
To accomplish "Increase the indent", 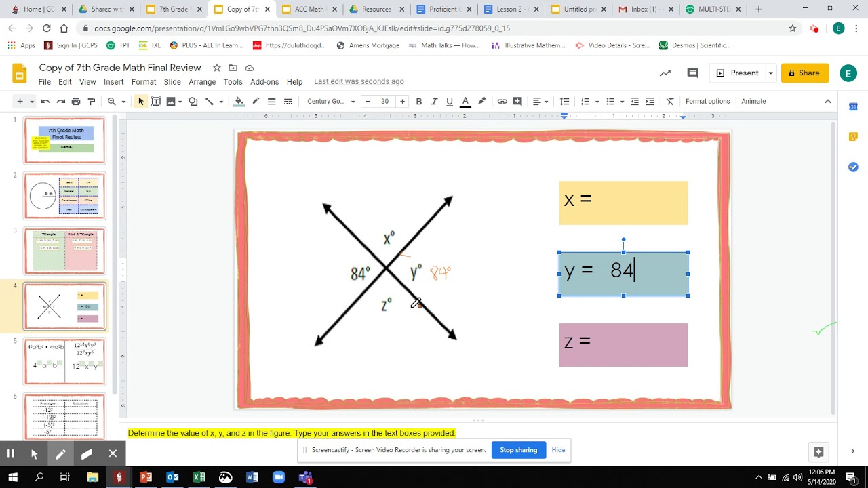I will [650, 102].
